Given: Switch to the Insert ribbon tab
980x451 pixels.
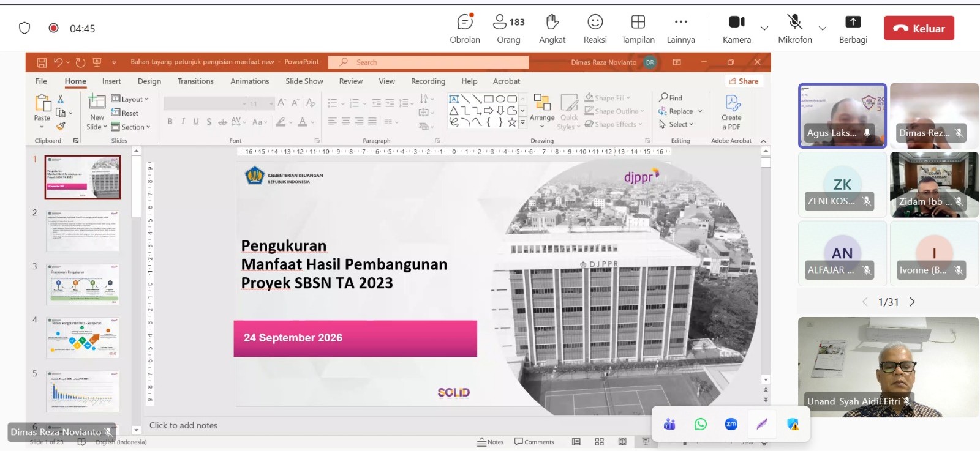Looking at the screenshot, I should [111, 81].
